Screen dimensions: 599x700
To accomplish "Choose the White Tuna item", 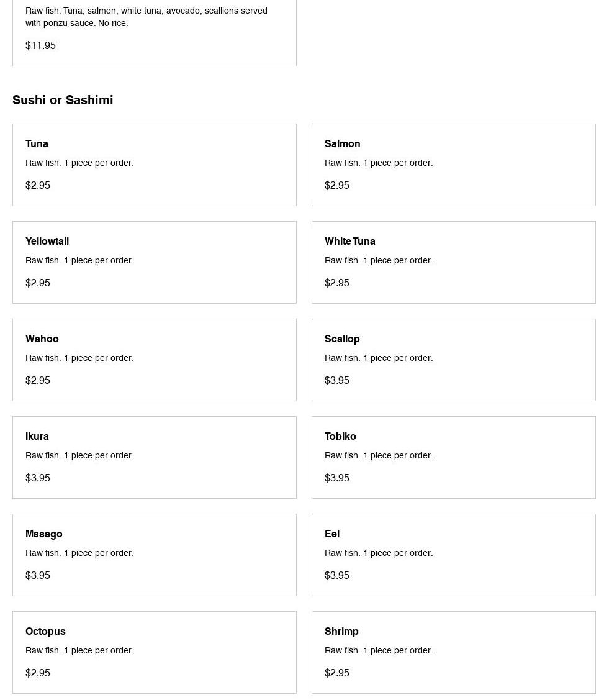I will 453,262.
